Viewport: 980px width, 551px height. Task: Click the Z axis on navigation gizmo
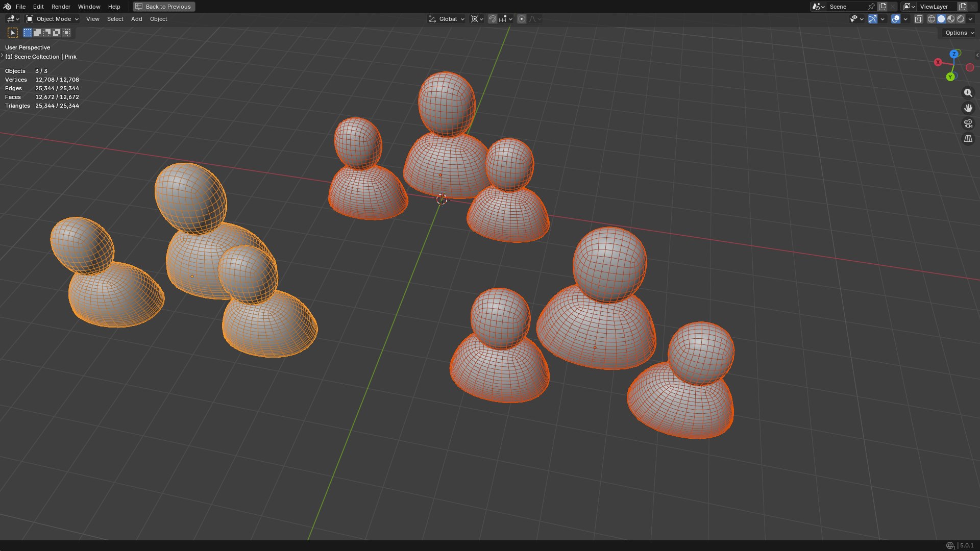coord(953,54)
